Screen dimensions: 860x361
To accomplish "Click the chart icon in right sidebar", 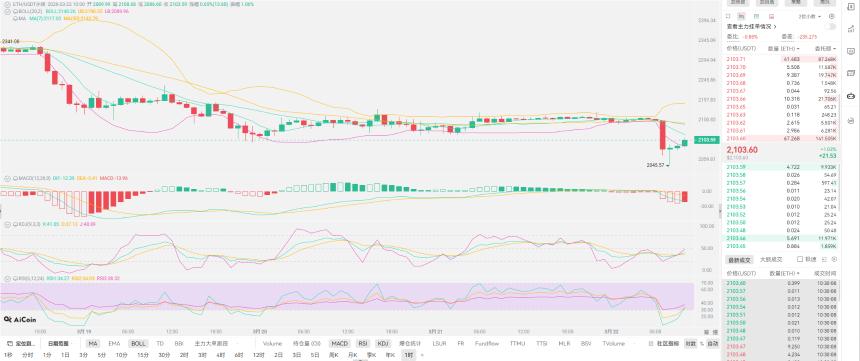I will [851, 29].
